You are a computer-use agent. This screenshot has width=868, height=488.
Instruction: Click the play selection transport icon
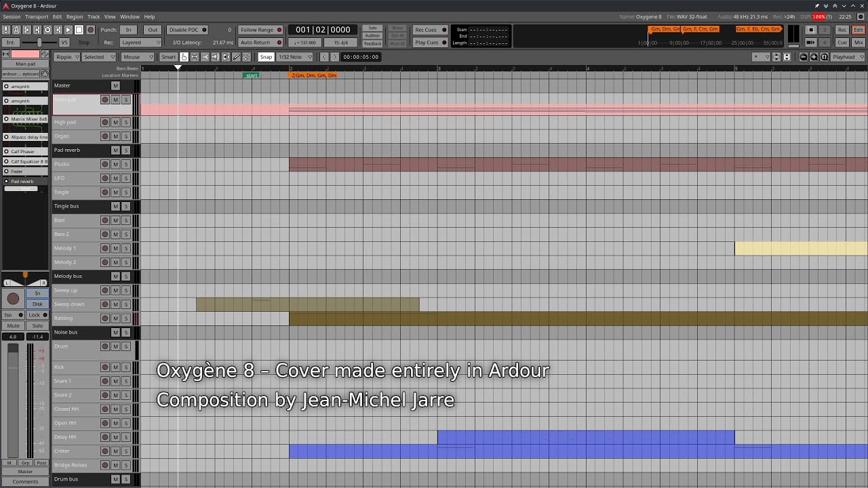58,30
